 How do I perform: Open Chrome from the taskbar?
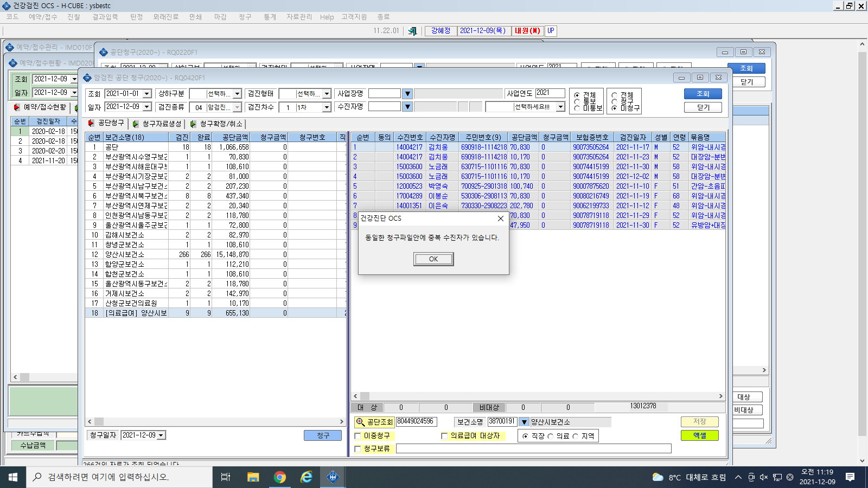280,477
